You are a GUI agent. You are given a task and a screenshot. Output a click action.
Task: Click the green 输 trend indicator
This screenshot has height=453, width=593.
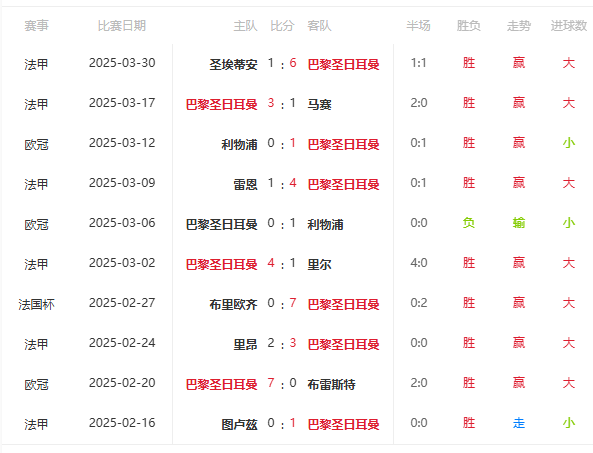(x=518, y=223)
